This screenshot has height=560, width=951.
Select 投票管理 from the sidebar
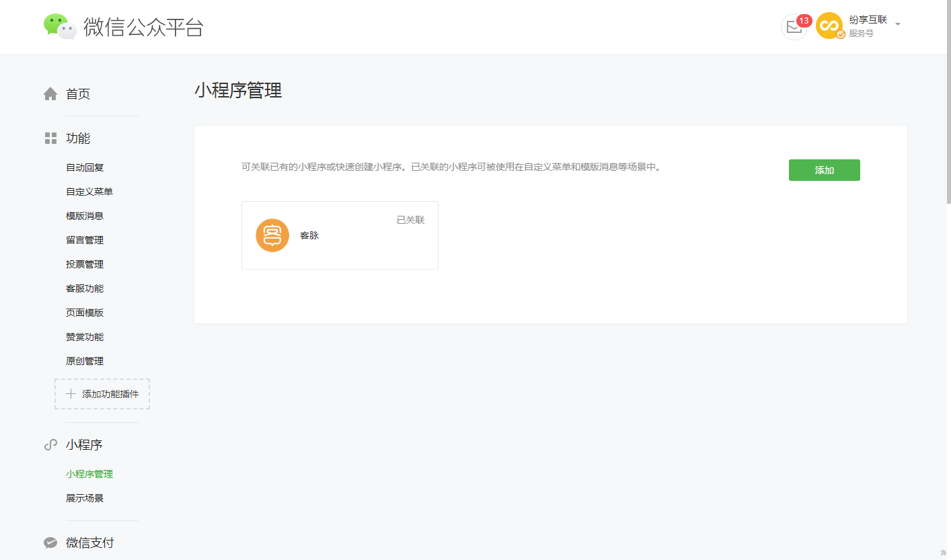(x=85, y=264)
